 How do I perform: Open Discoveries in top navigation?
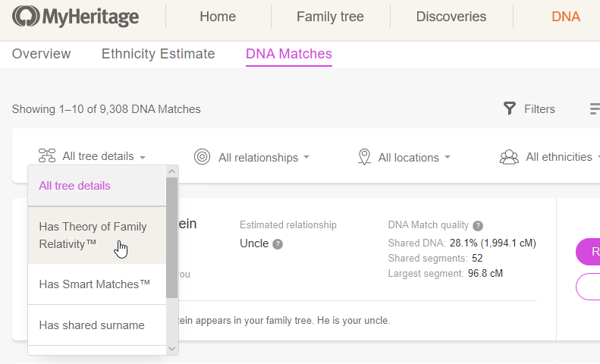click(x=451, y=17)
